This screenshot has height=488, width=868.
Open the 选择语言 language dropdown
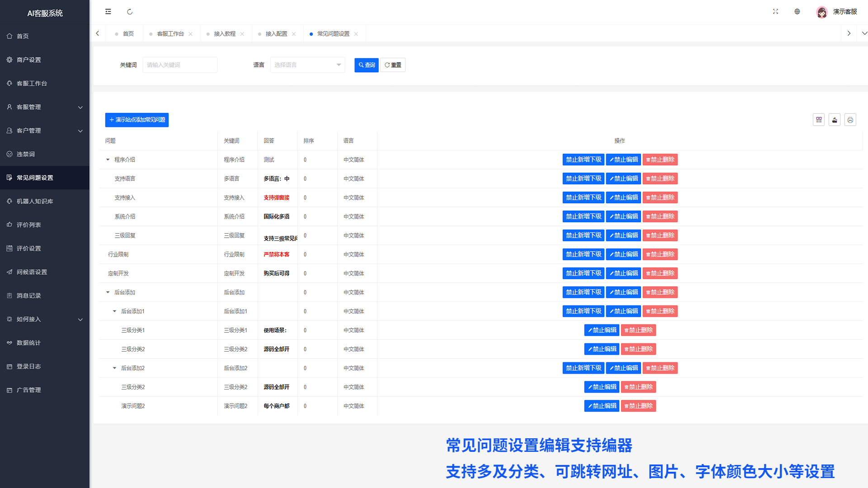pyautogui.click(x=307, y=65)
